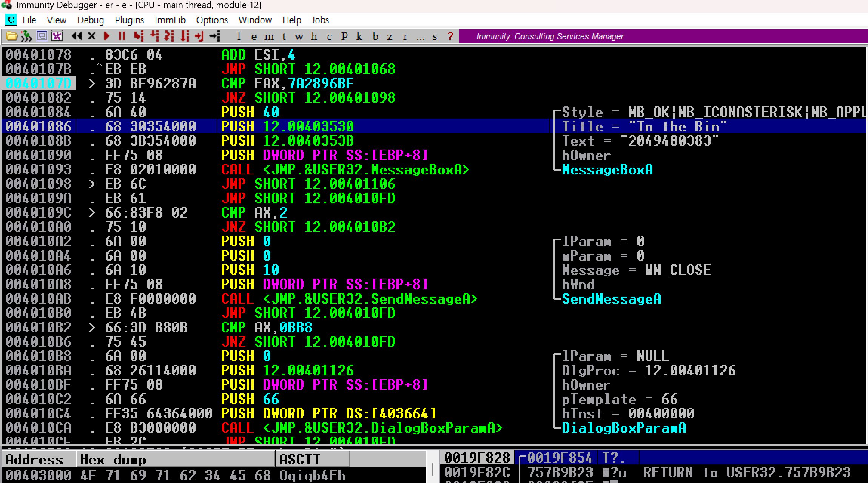This screenshot has height=483, width=868.
Task: Click the Open file folder icon
Action: 12,36
